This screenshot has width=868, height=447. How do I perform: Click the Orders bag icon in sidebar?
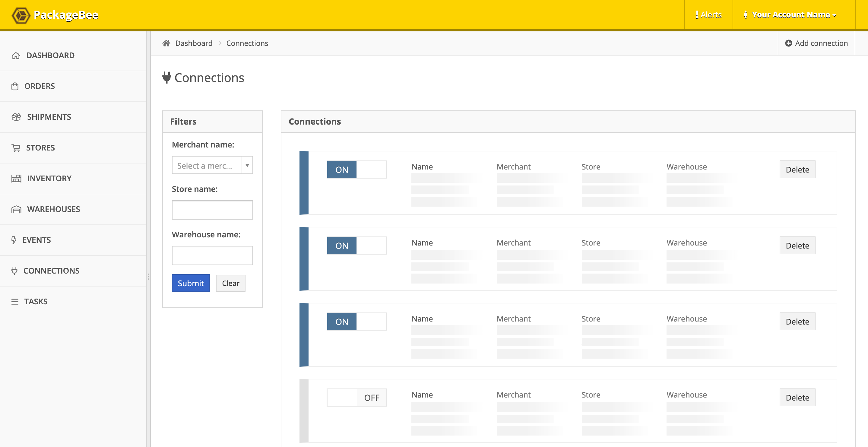15,86
